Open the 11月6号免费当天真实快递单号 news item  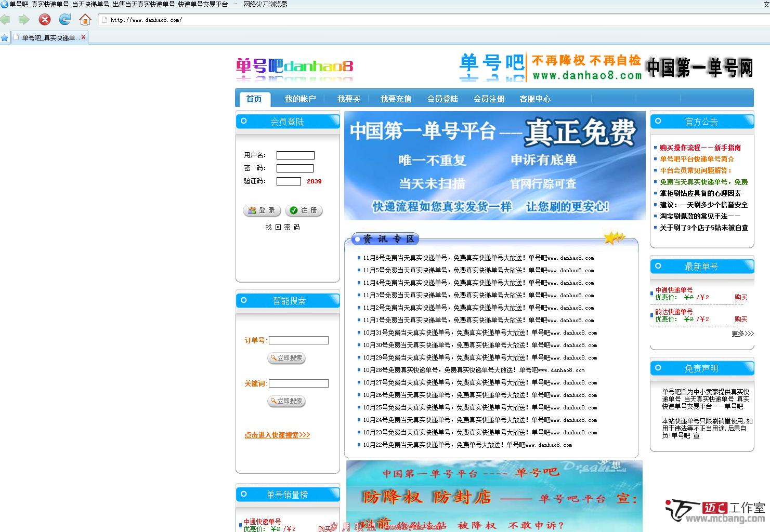click(478, 258)
